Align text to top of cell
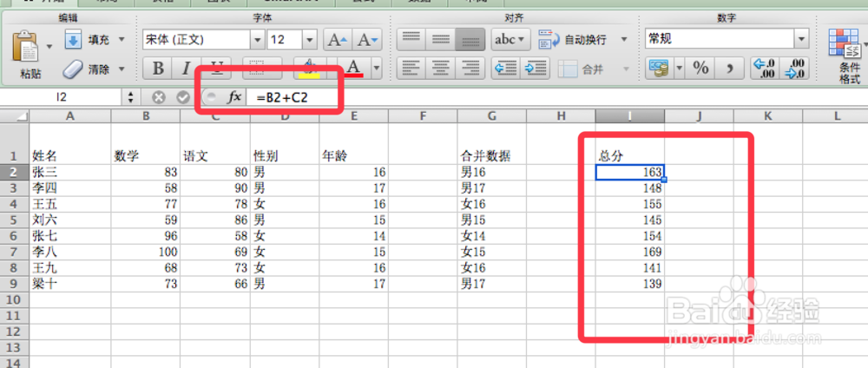The width and height of the screenshot is (868, 368). click(x=411, y=40)
